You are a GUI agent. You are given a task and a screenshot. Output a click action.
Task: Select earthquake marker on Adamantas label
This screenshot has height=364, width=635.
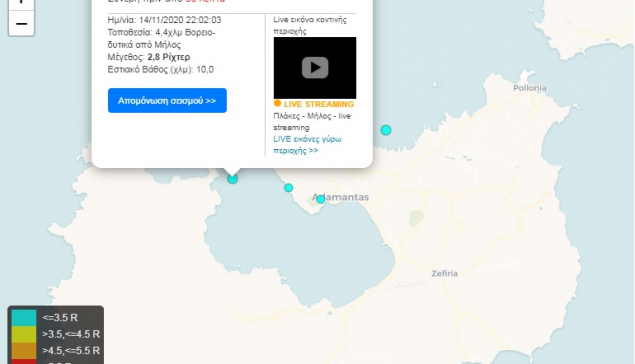[x=321, y=199]
